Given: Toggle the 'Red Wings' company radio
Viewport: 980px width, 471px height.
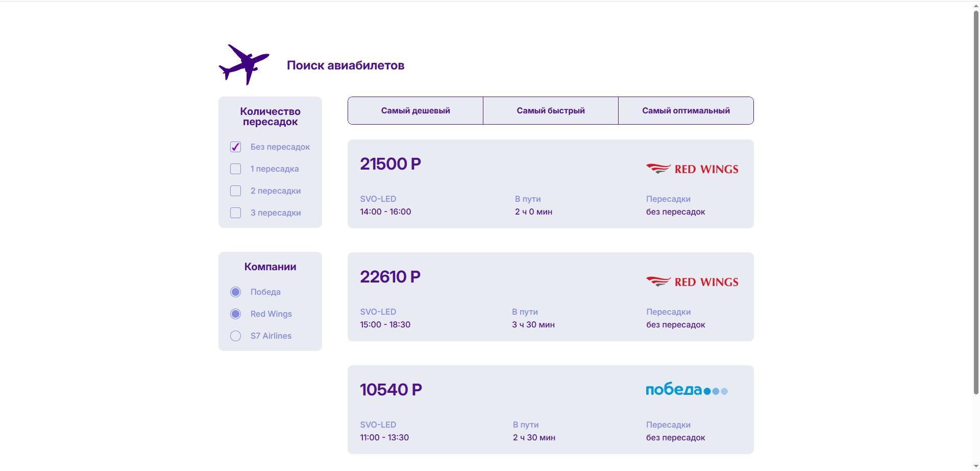Looking at the screenshot, I should pos(235,314).
